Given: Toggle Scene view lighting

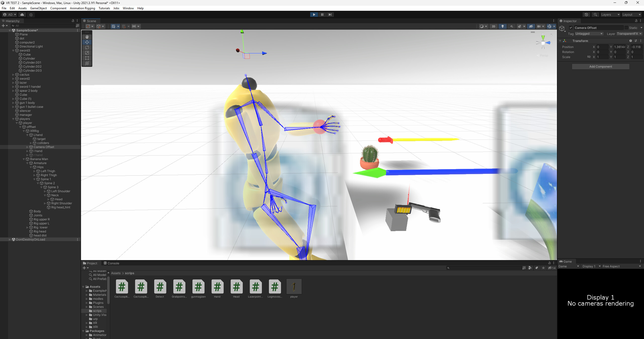Looking at the screenshot, I should point(503,26).
